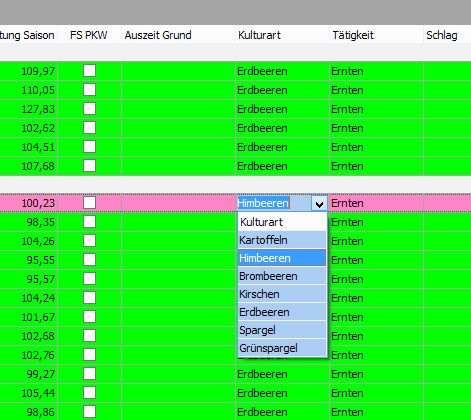Click the highlighted Himbeeren list entry
The width and height of the screenshot is (471, 420).
click(282, 258)
